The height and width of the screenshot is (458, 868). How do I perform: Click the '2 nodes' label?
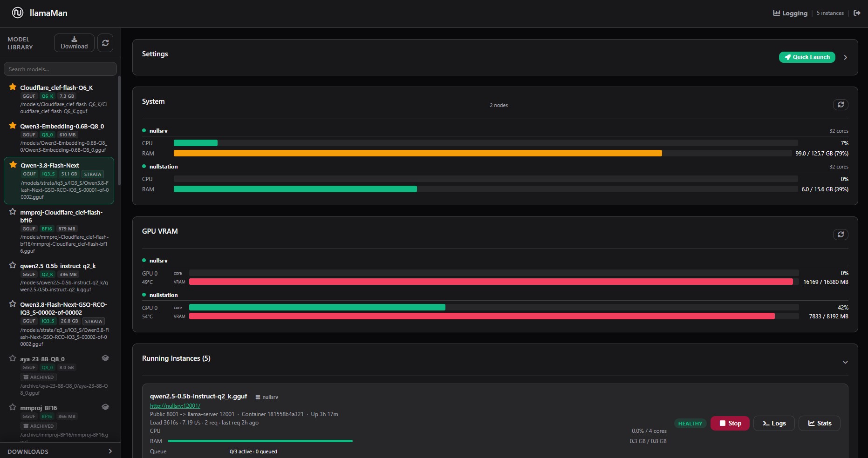coord(499,105)
